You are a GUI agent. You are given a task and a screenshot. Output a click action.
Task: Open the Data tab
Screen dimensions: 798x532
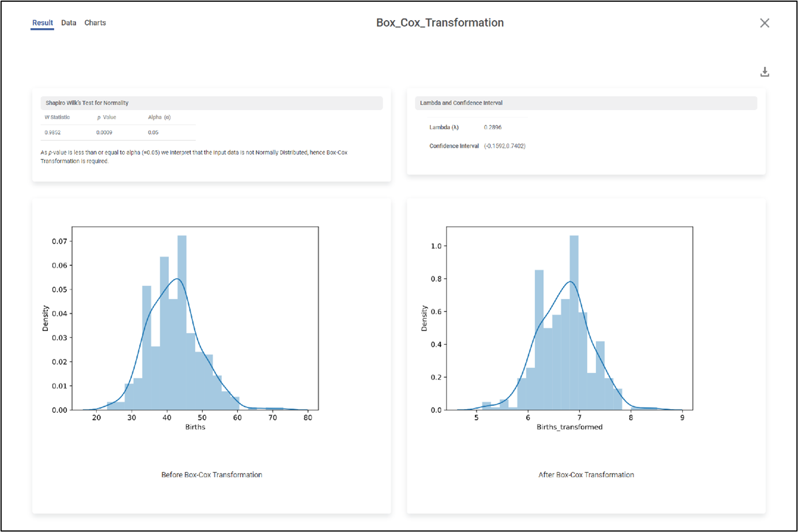tap(69, 23)
